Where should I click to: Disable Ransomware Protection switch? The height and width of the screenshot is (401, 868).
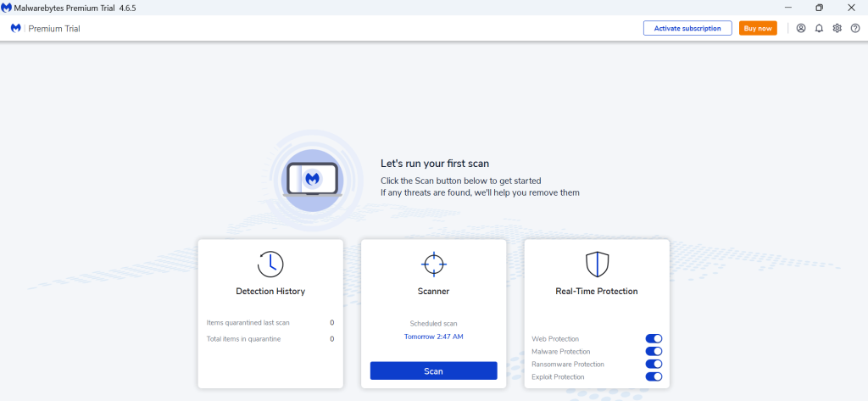tap(654, 365)
